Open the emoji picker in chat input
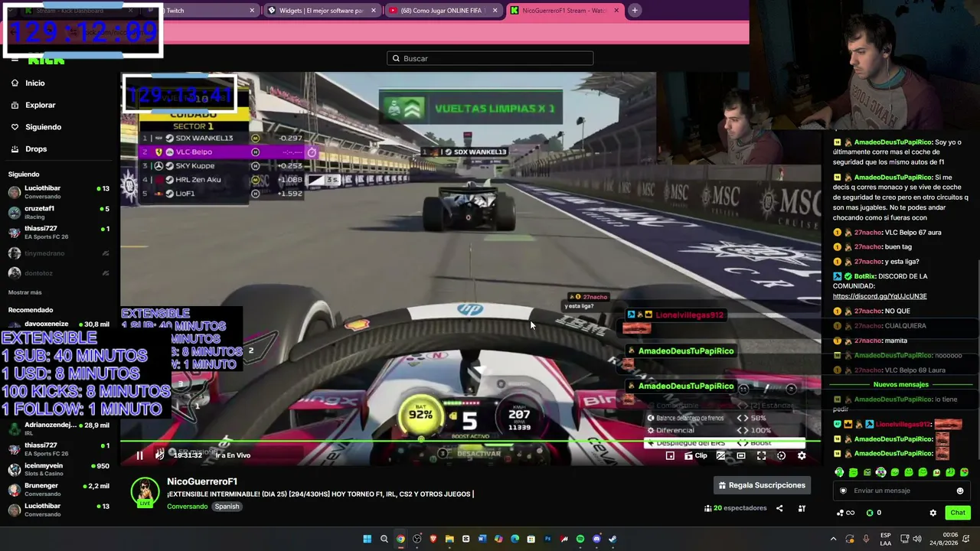980x551 pixels. [x=960, y=491]
